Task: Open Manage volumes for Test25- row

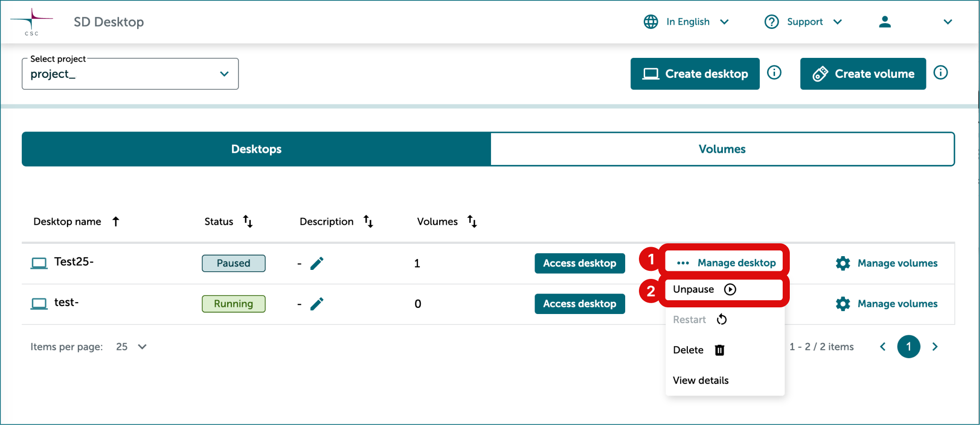Action: click(887, 263)
